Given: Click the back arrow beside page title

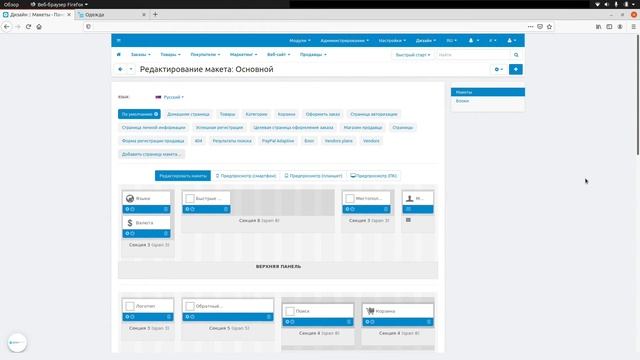Looking at the screenshot, I should coord(120,69).
